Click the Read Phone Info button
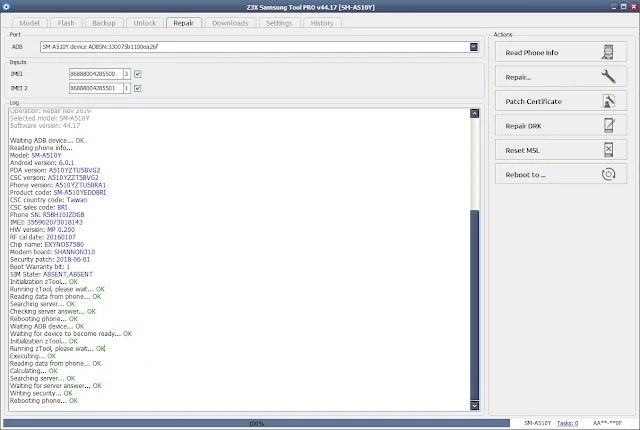640x430 pixels. [x=561, y=52]
